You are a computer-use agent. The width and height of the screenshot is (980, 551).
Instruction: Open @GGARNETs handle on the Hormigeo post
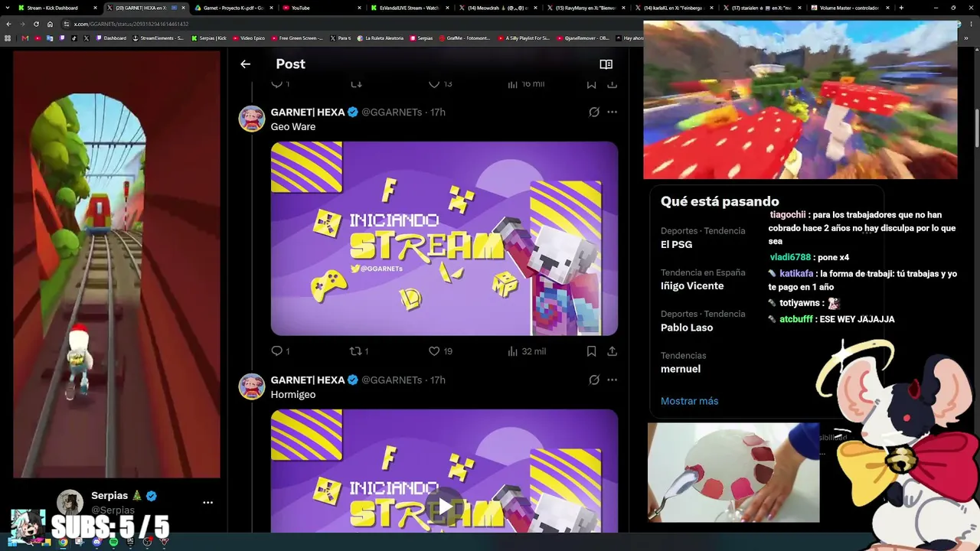(392, 380)
